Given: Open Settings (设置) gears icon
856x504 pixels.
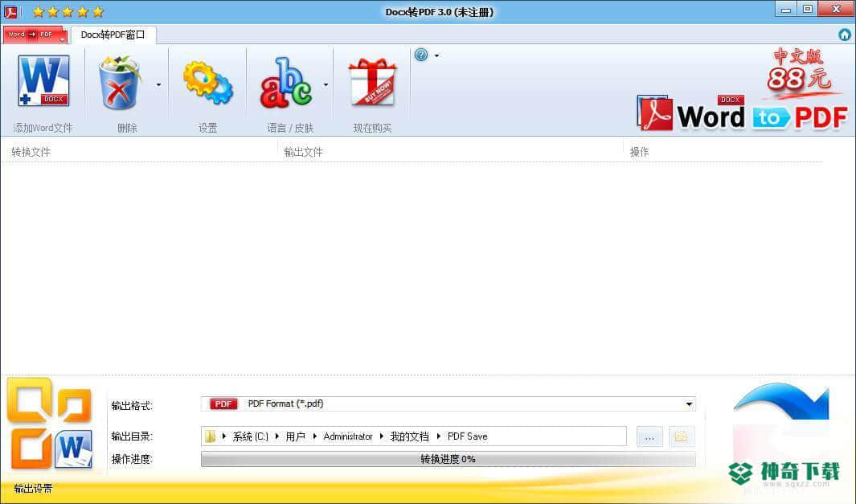Looking at the screenshot, I should 208,83.
